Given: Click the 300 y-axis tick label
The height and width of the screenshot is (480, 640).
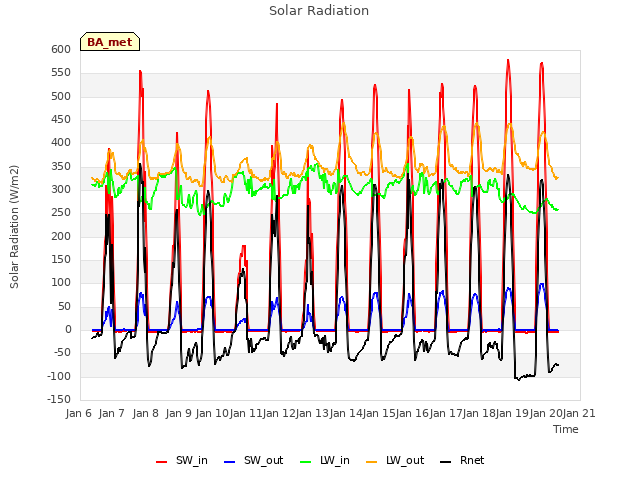Looking at the screenshot, I should point(61,190).
